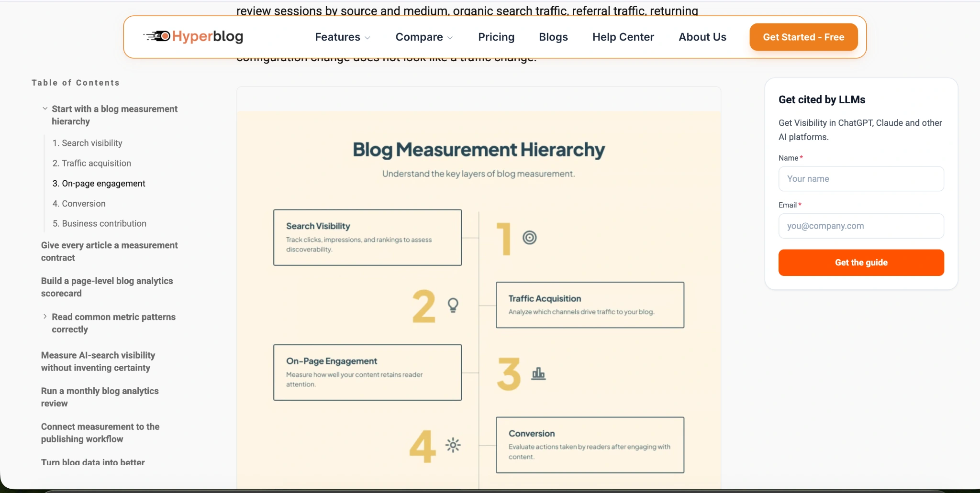Click the Conversion box in infographic

590,445
